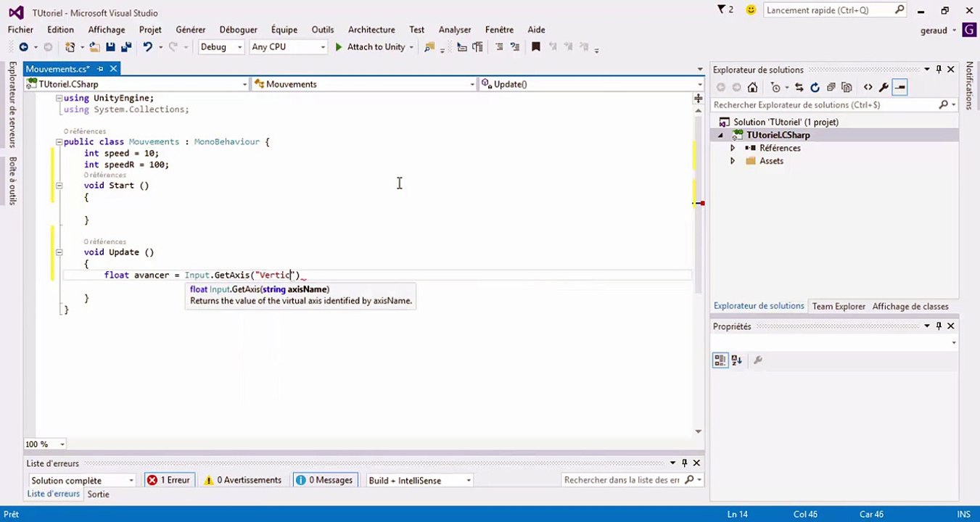Toggle pin on Mouvements.cs tab
The image size is (980, 522).
coord(101,69)
